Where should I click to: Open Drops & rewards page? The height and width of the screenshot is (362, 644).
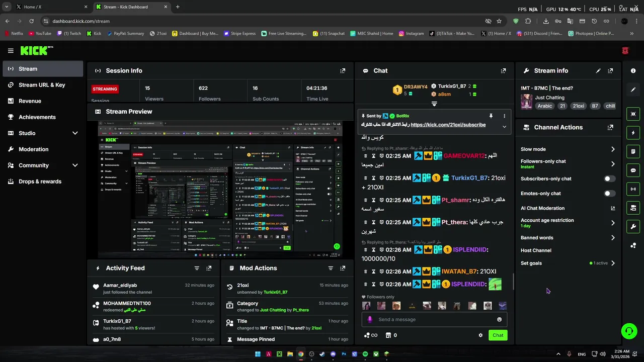click(43, 182)
